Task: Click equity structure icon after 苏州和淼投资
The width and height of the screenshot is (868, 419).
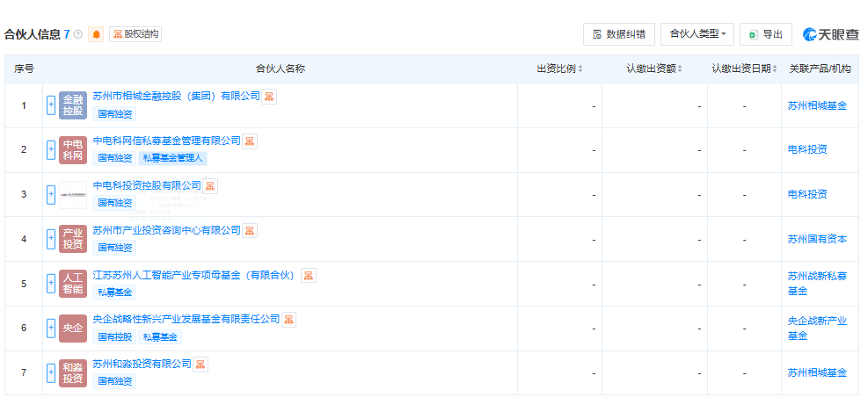Action: click(201, 365)
